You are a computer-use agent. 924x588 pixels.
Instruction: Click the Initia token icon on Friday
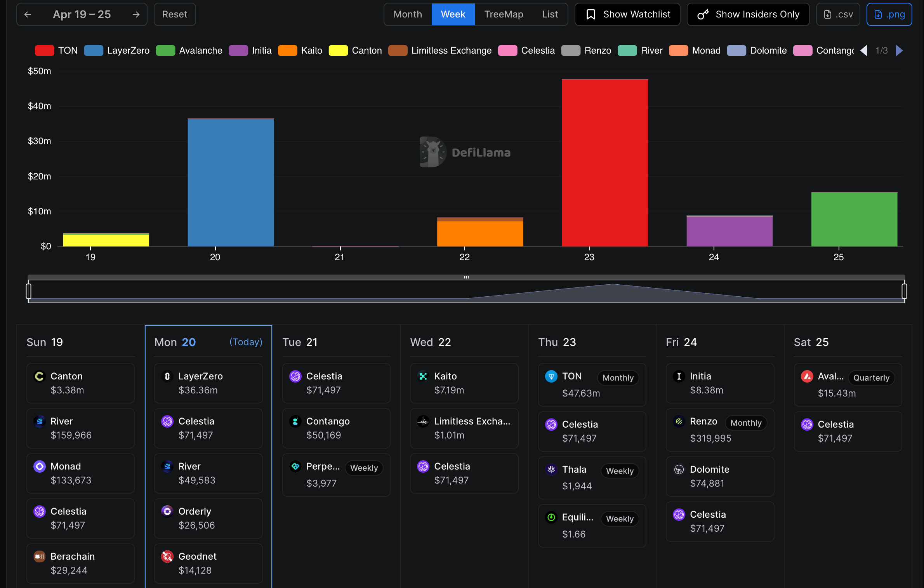pyautogui.click(x=679, y=376)
